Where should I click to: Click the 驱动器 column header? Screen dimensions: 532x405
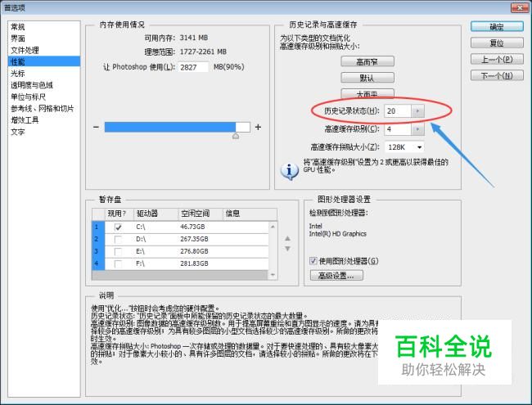[156, 214]
